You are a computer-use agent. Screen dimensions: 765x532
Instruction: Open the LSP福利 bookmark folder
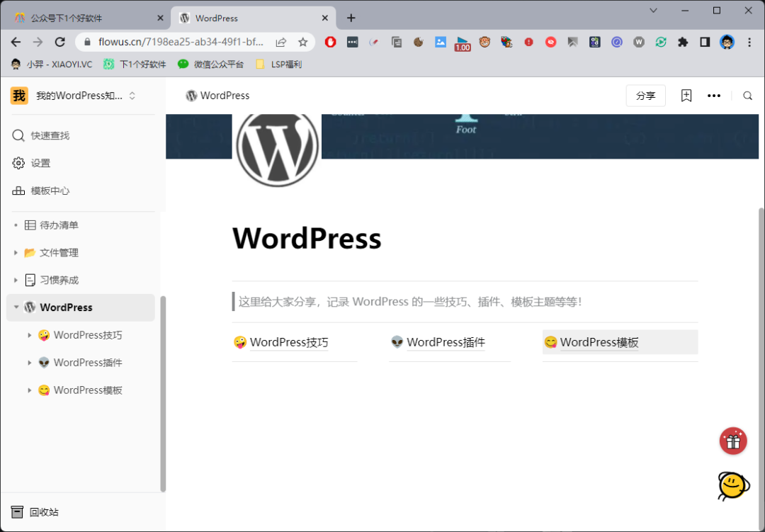tap(278, 64)
